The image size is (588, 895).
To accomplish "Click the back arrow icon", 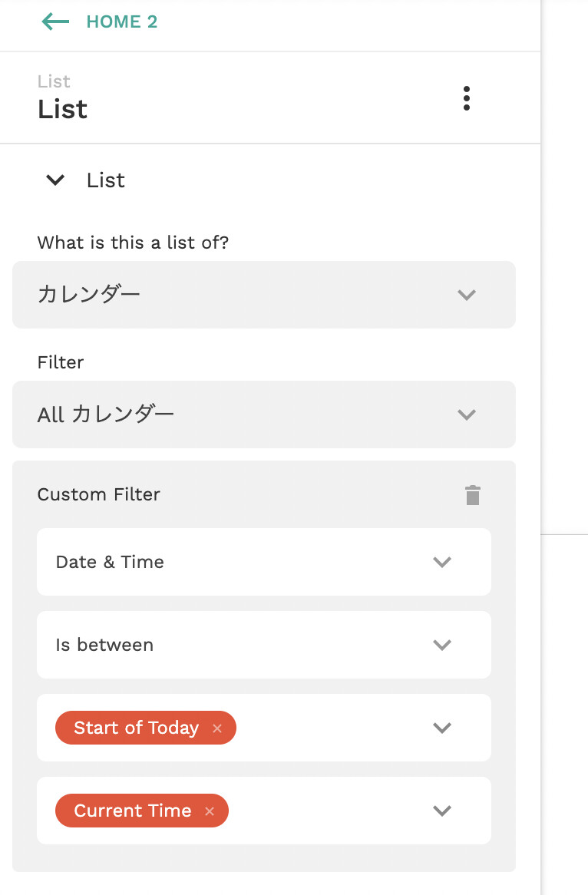I will [55, 21].
